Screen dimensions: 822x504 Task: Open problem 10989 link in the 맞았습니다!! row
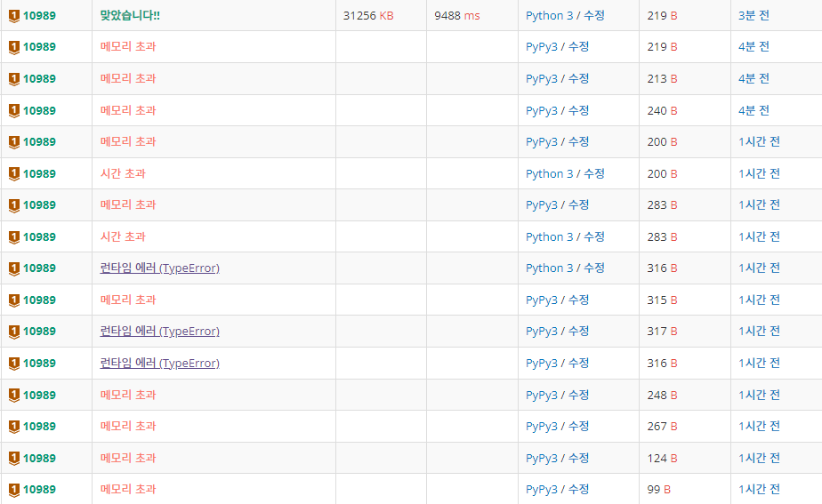[x=39, y=16]
